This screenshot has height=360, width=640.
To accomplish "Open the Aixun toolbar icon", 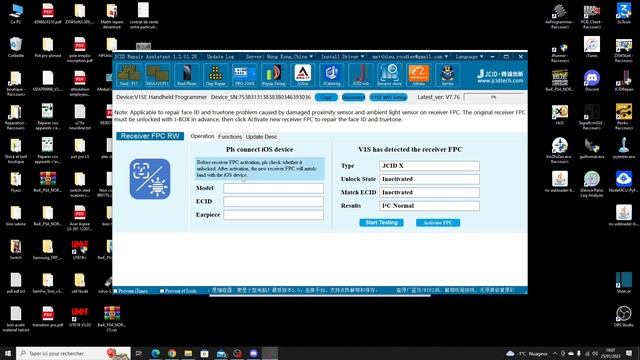I will [x=302, y=75].
